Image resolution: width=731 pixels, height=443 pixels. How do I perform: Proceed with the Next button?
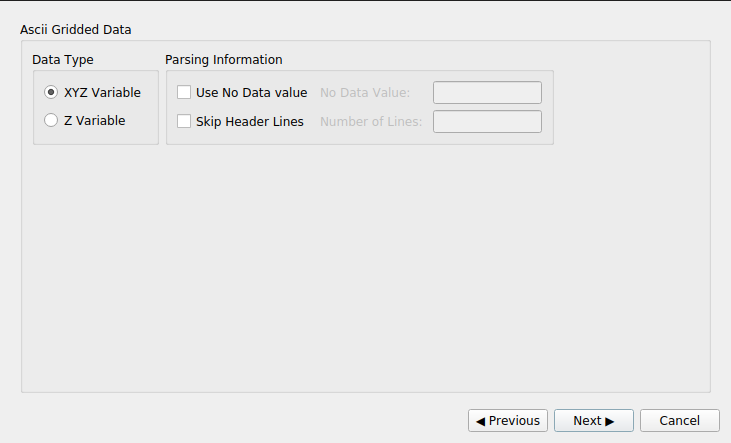pos(594,421)
